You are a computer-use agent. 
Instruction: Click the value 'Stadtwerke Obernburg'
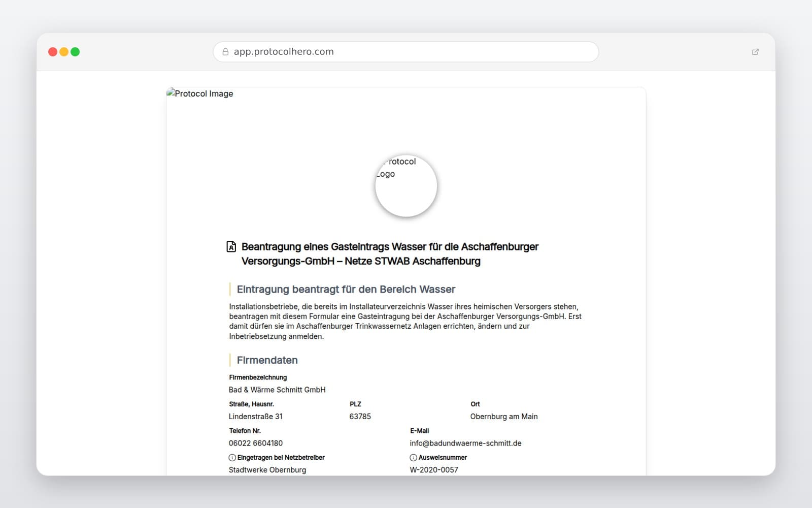(267, 470)
